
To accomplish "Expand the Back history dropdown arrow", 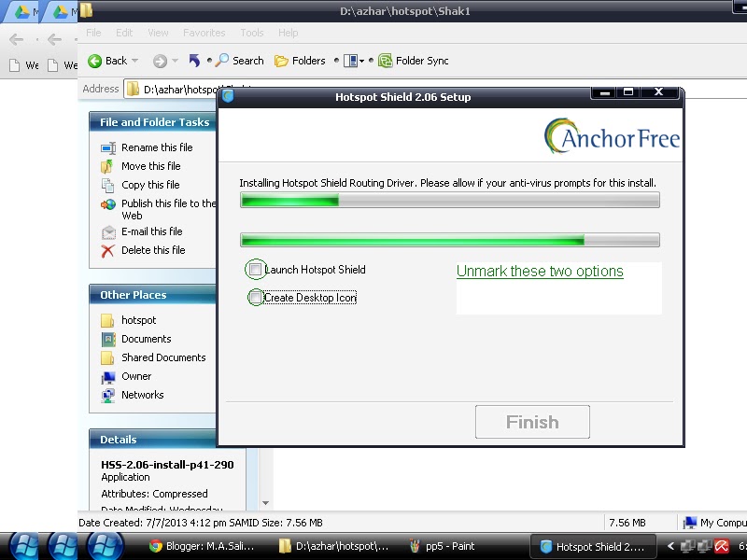I will (x=134, y=61).
